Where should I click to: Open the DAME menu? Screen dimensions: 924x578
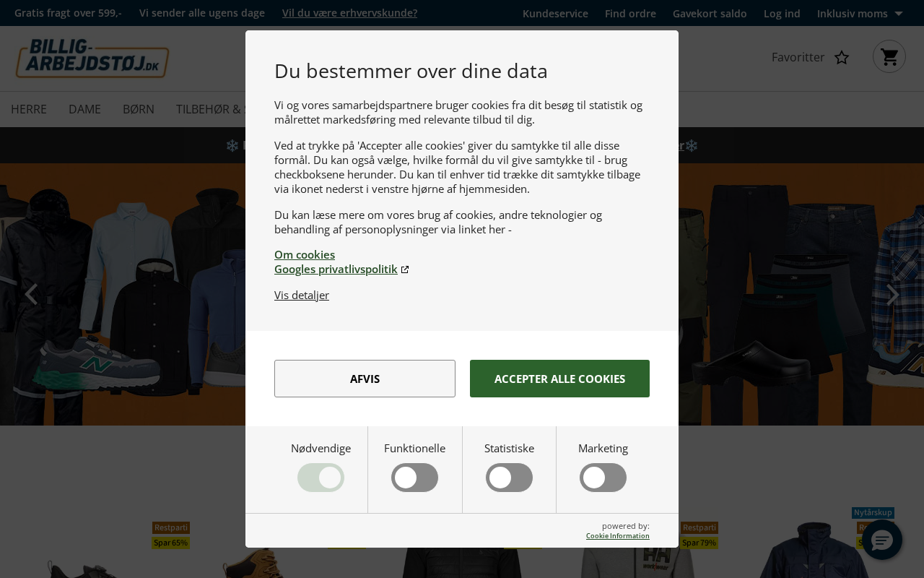tap(84, 109)
